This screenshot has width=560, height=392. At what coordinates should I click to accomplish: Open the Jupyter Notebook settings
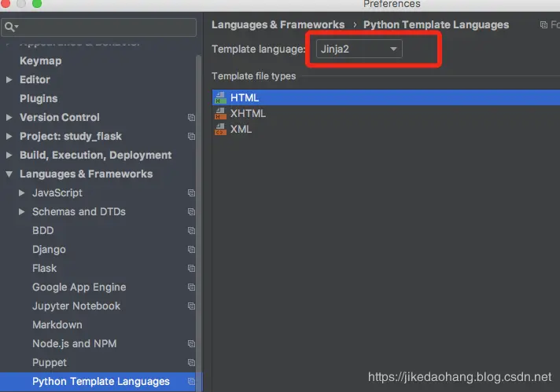click(76, 306)
